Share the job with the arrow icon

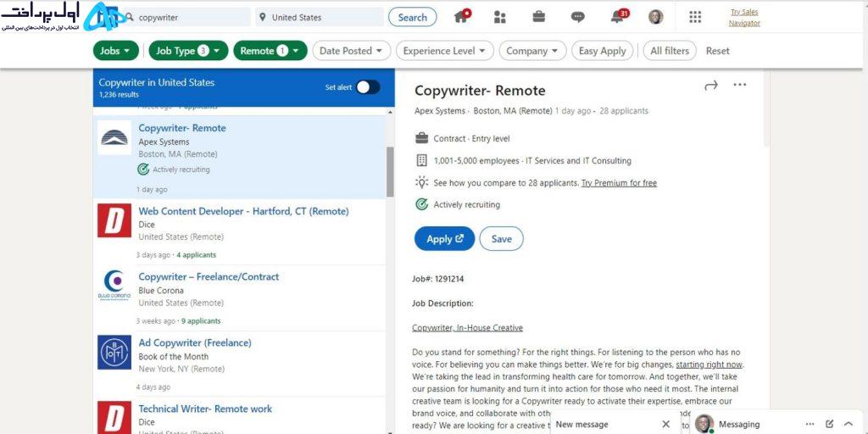pyautogui.click(x=711, y=86)
